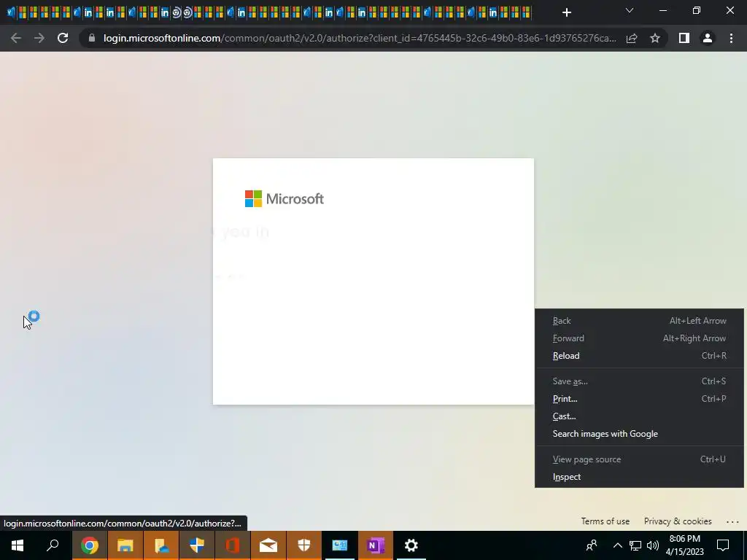Open the white shield security app in taskbar
747x560 pixels.
coord(304,545)
